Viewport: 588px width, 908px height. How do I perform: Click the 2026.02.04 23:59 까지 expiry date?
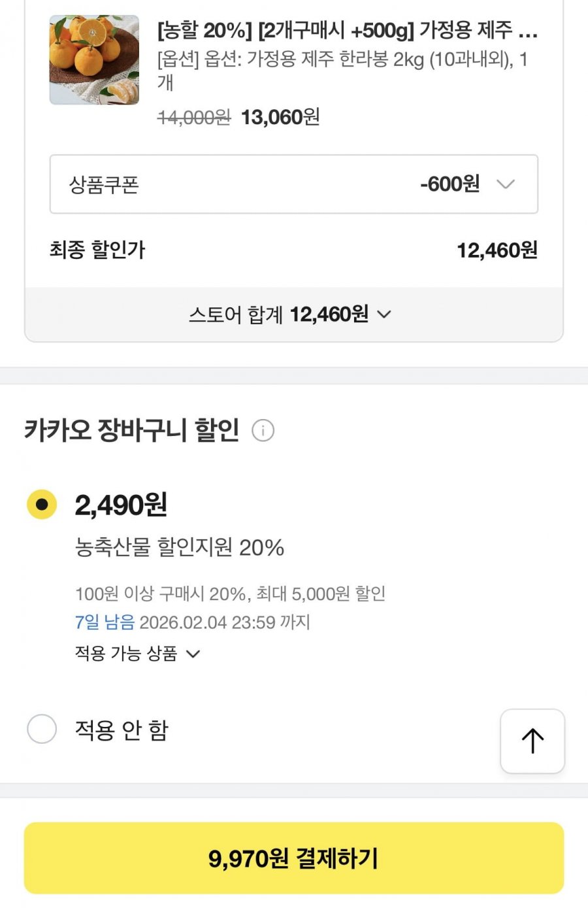coord(225,622)
